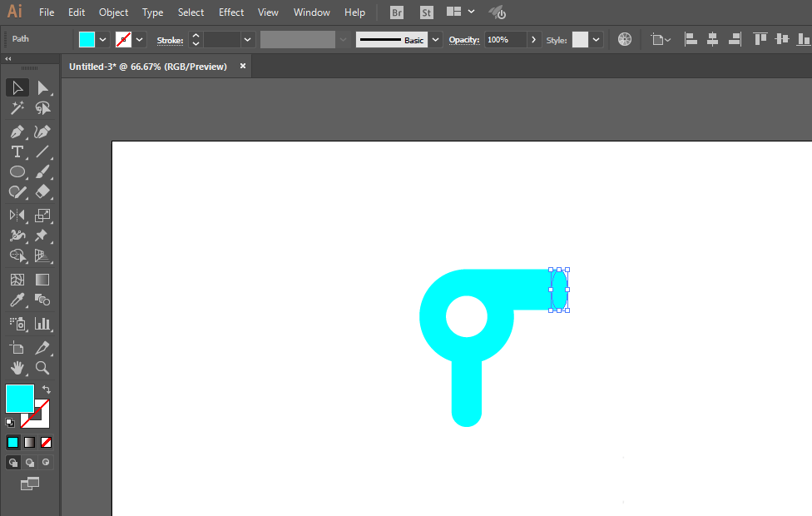Image resolution: width=812 pixels, height=516 pixels.
Task: Click the Opacity label link
Action: (x=464, y=40)
